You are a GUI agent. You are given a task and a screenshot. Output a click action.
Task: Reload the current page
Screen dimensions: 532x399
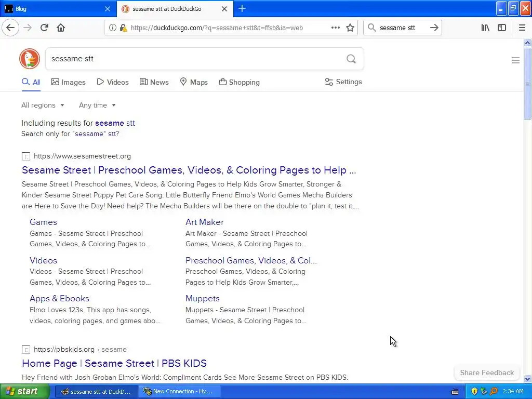pos(44,28)
